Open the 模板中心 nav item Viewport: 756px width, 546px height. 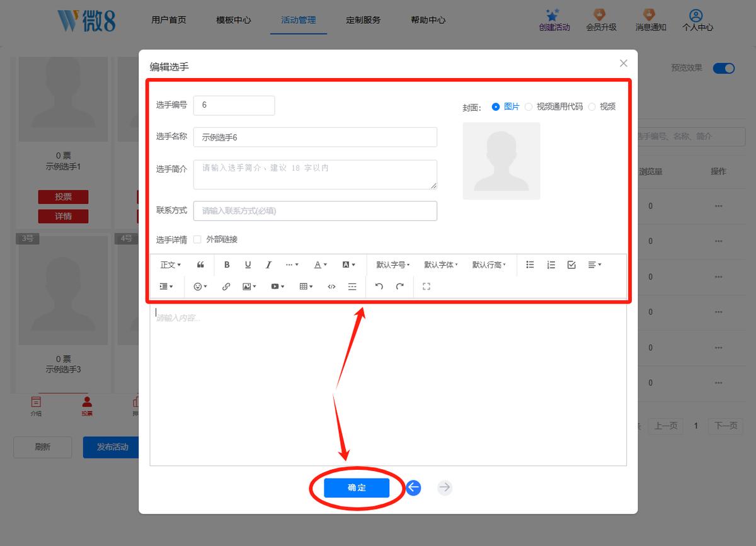click(x=234, y=20)
